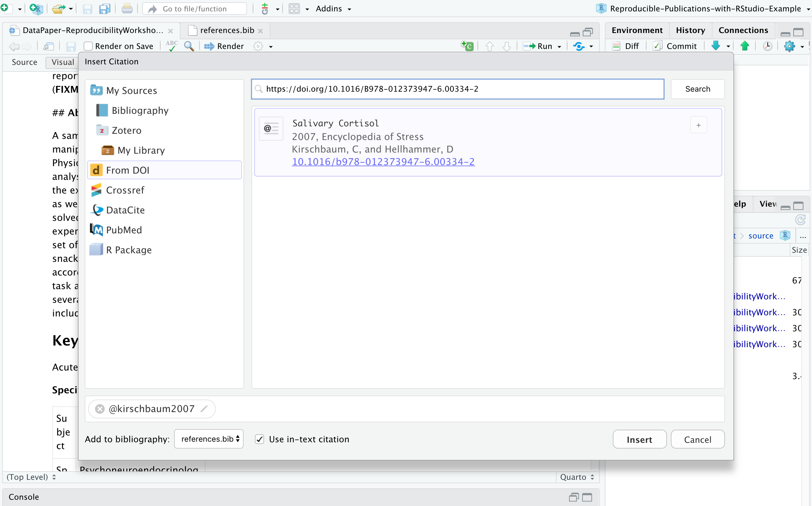Image resolution: width=812 pixels, height=506 pixels.
Task: Open the Viewer tab in lower pane
Action: [x=768, y=204]
